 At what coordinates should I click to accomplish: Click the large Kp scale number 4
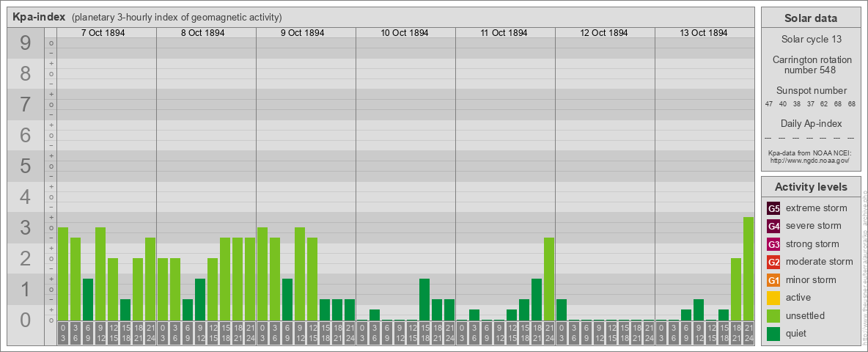point(26,197)
